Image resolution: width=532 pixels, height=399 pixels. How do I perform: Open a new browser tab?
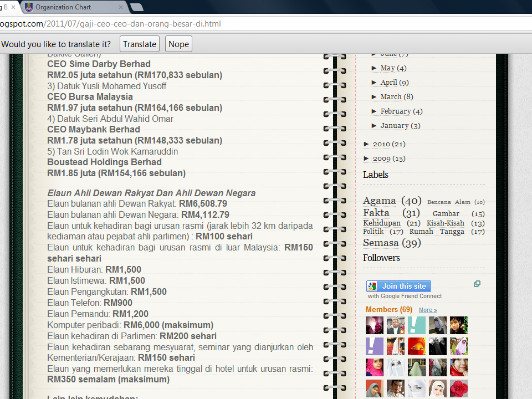tap(137, 7)
